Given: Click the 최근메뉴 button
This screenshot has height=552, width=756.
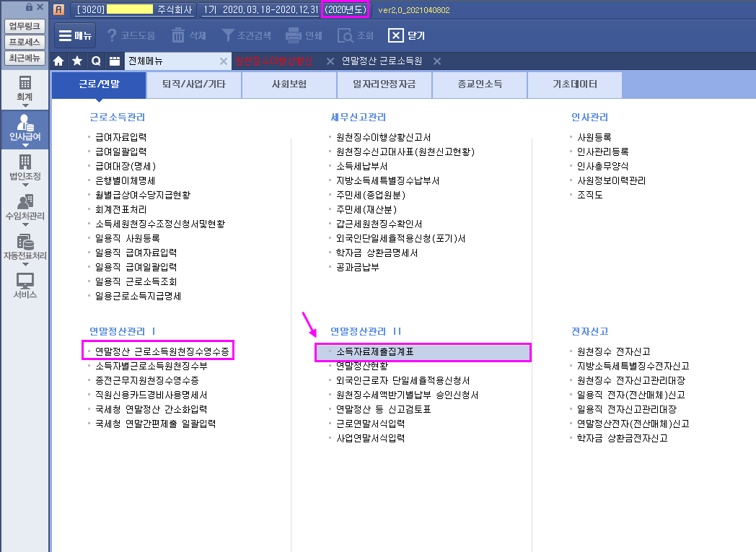Looking at the screenshot, I should point(25,58).
